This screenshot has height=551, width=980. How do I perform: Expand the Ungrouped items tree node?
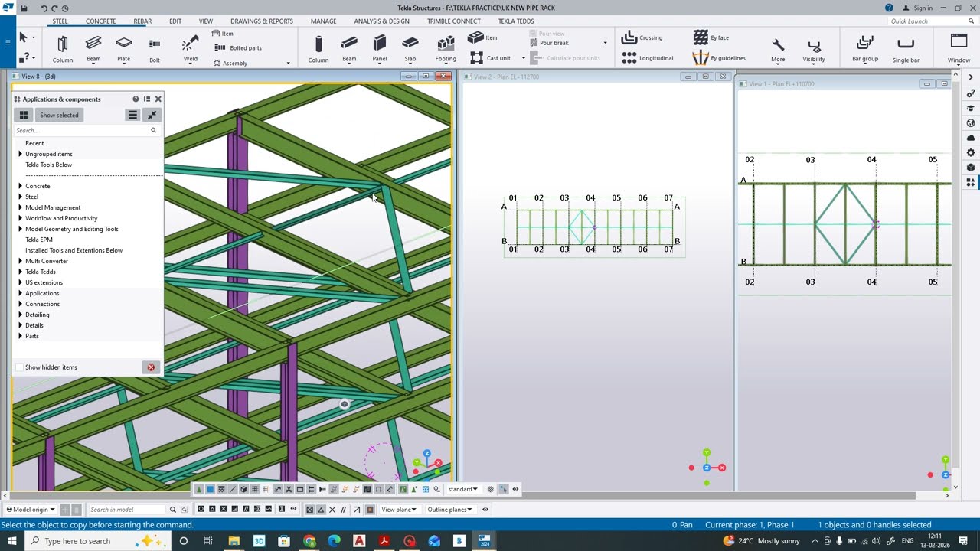[20, 154]
